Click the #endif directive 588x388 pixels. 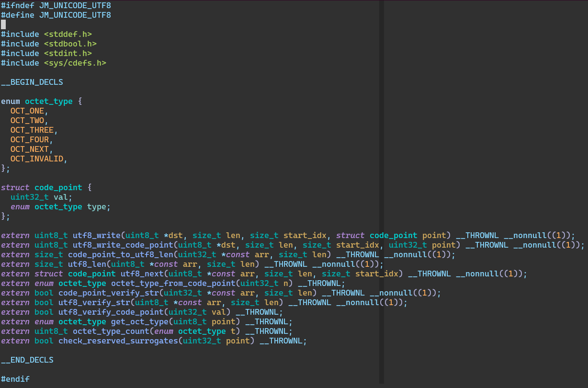point(15,379)
